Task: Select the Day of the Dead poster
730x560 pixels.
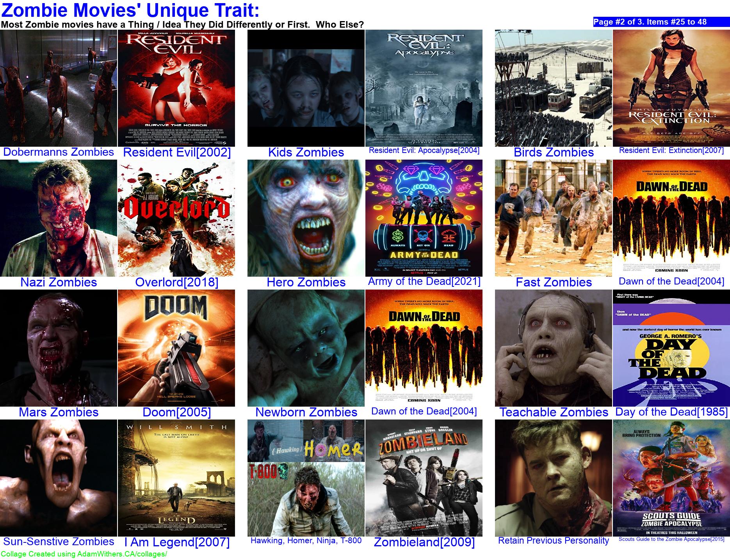Action: pyautogui.click(x=671, y=348)
